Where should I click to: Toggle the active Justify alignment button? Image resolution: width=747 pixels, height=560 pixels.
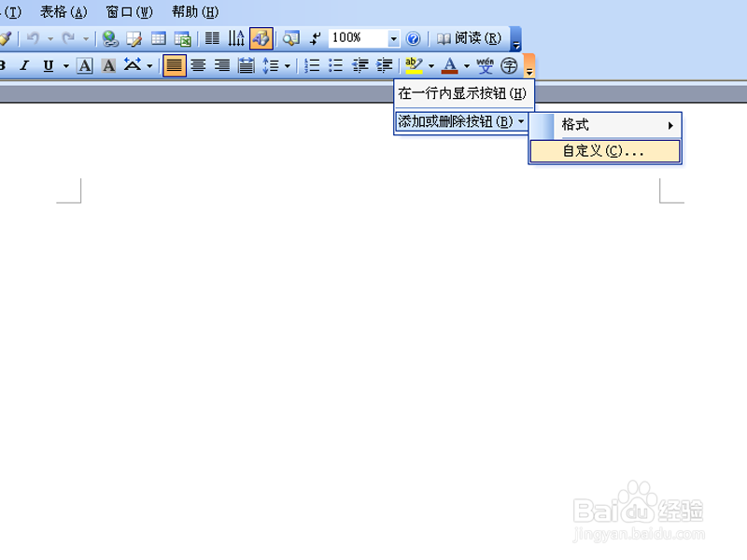175,65
